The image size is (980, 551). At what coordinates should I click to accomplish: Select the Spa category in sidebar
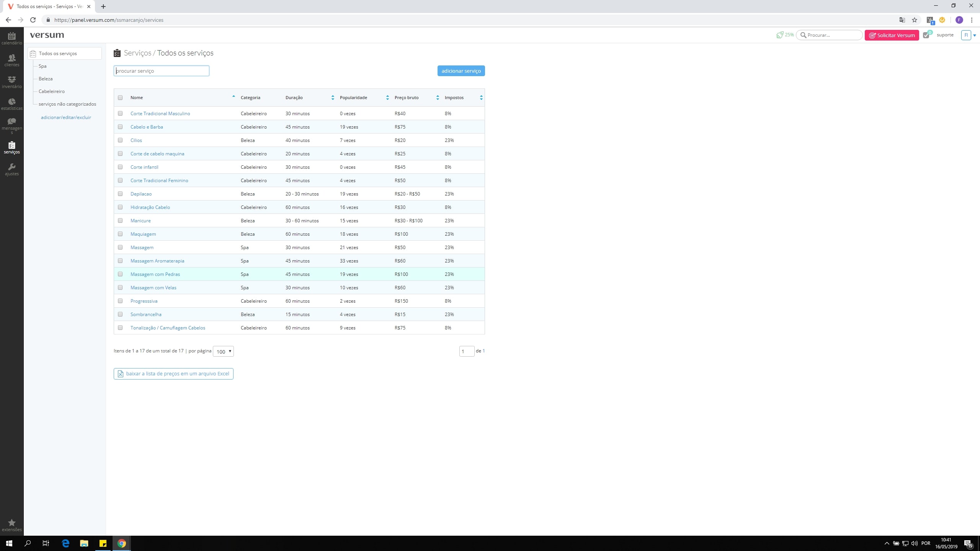pos(42,66)
